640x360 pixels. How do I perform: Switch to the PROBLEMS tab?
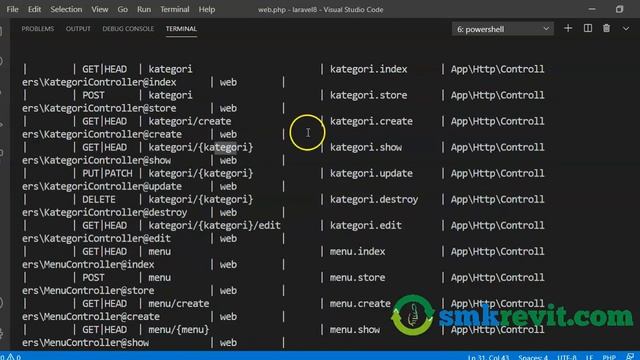(38, 29)
